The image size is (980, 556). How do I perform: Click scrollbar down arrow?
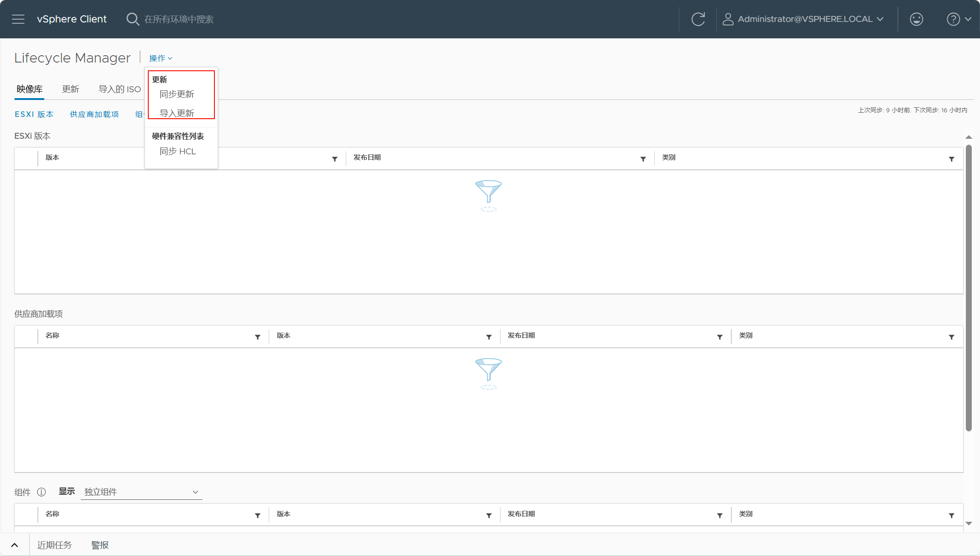(x=969, y=523)
